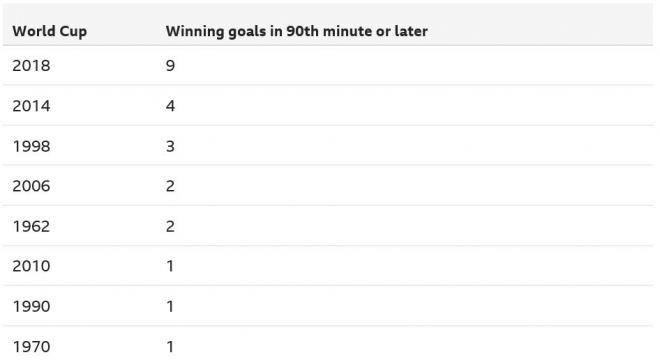
Task: Click the value 1 for 2010
Action: point(170,266)
